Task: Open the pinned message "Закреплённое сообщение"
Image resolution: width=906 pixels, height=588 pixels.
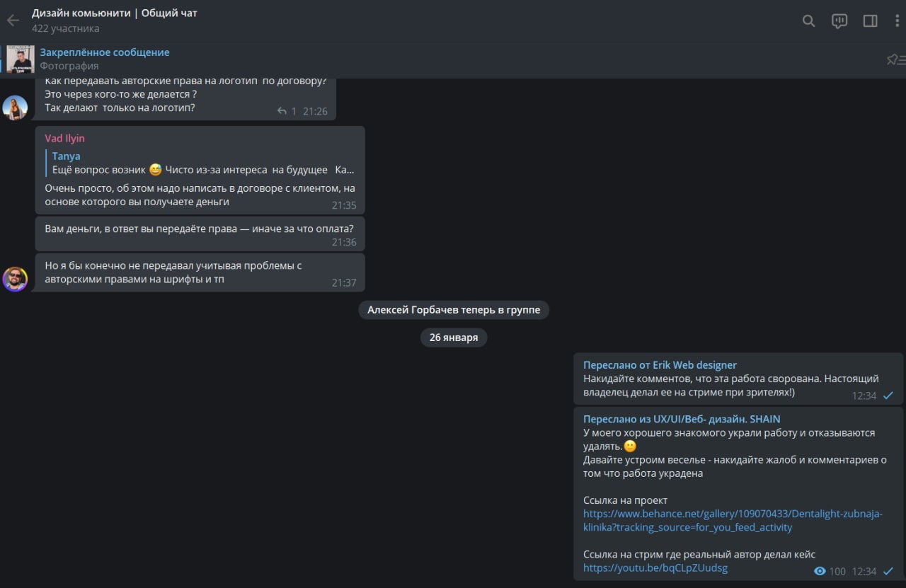Action: point(105,52)
